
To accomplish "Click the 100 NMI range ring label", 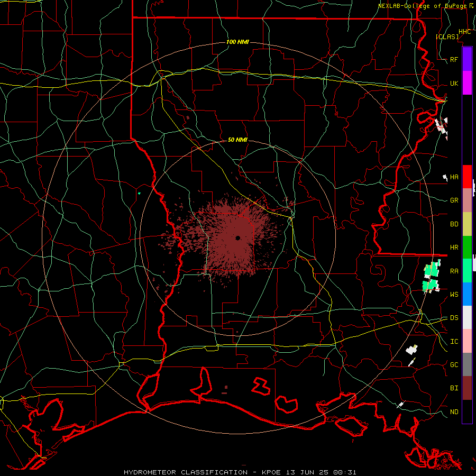I will pos(237,42).
